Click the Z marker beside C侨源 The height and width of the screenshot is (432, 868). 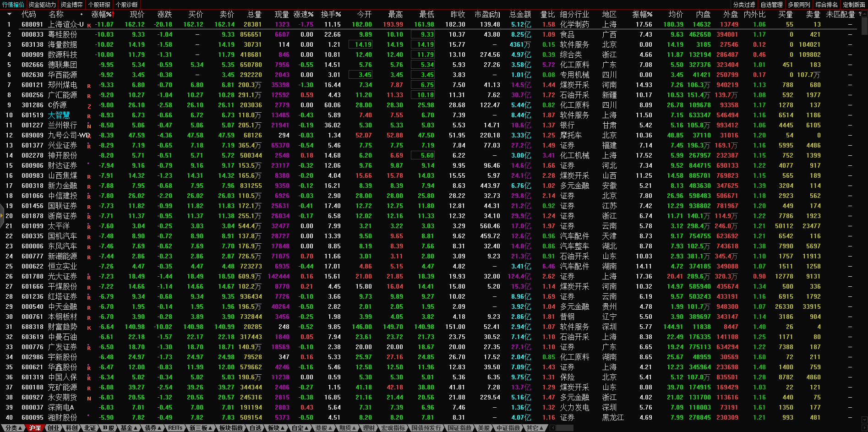89,106
